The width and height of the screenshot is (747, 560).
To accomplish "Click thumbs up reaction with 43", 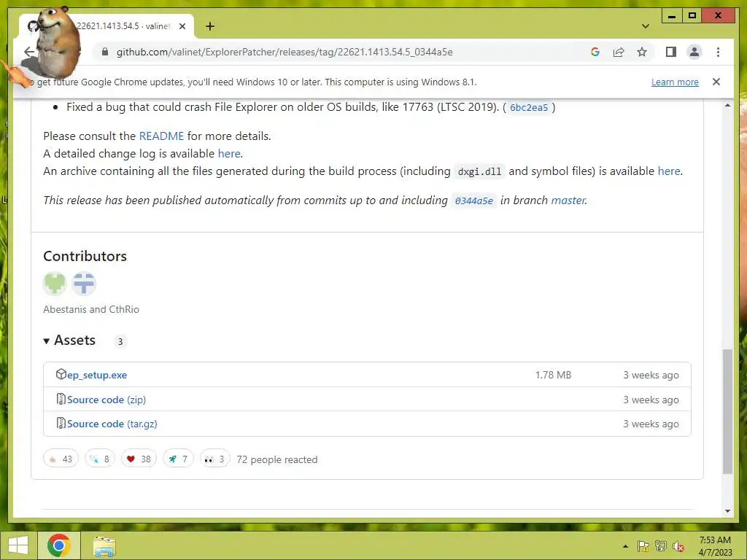I will [x=61, y=459].
